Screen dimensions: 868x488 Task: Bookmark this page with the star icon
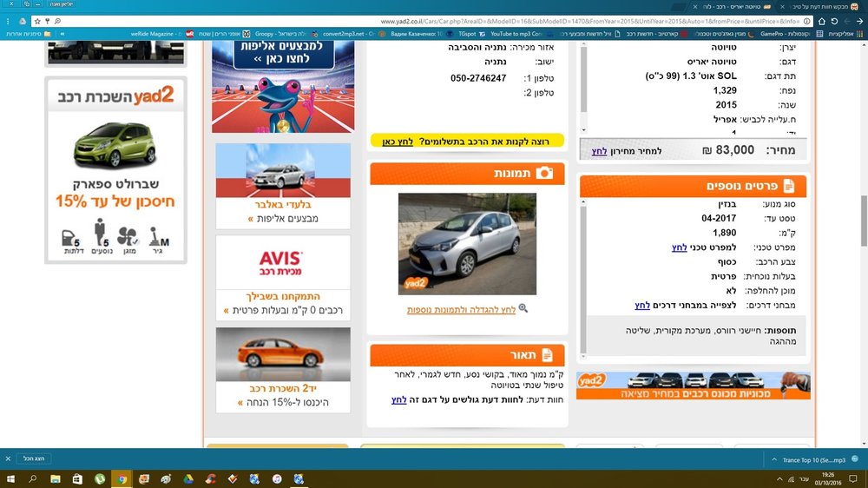(37, 21)
